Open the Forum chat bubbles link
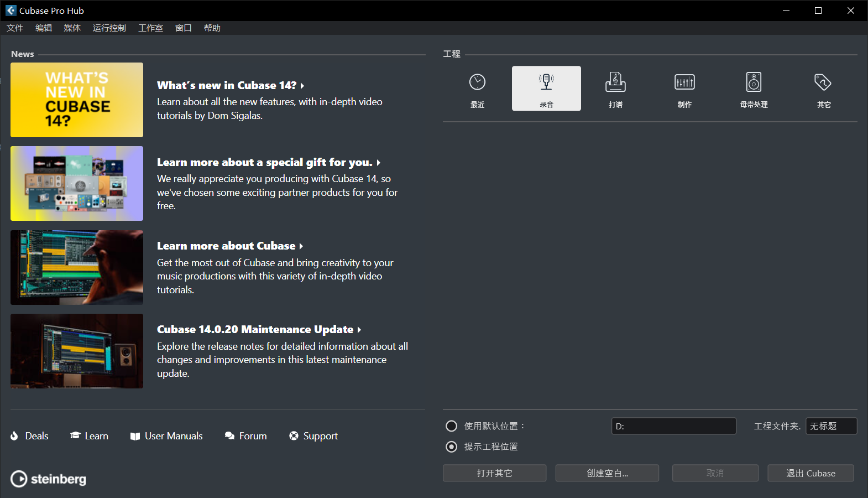 click(245, 436)
